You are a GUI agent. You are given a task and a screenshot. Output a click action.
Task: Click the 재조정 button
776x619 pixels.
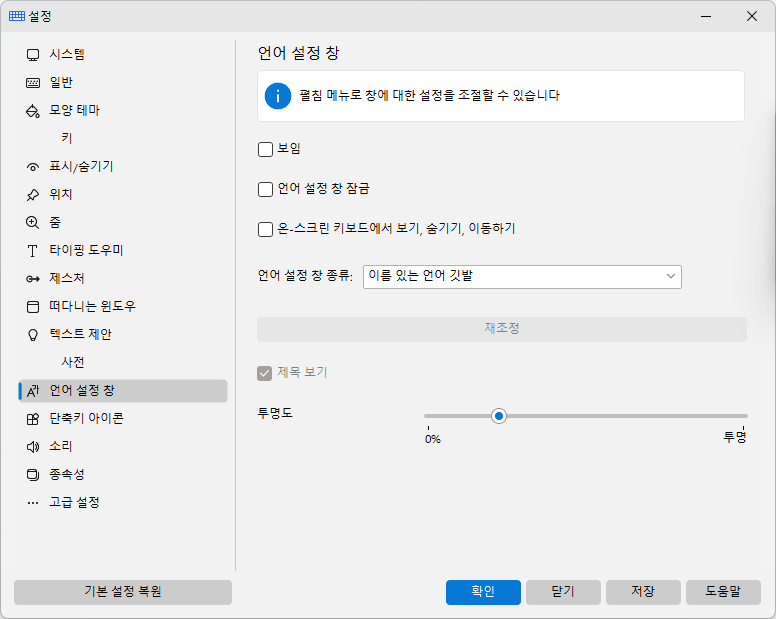pyautogui.click(x=502, y=330)
